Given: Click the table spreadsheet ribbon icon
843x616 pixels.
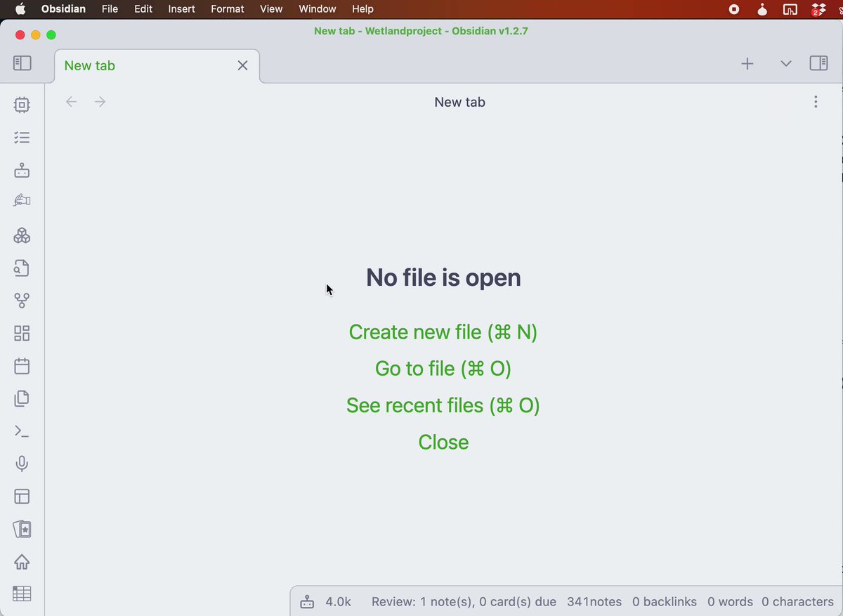Looking at the screenshot, I should [22, 594].
